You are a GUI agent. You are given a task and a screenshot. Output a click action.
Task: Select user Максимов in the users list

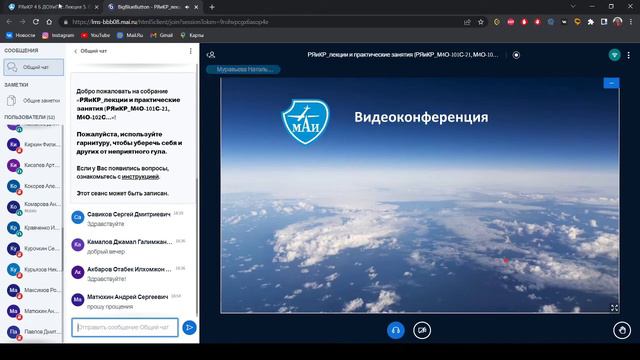[x=33, y=290]
